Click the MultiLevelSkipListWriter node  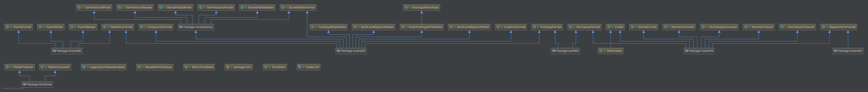tap(469, 27)
